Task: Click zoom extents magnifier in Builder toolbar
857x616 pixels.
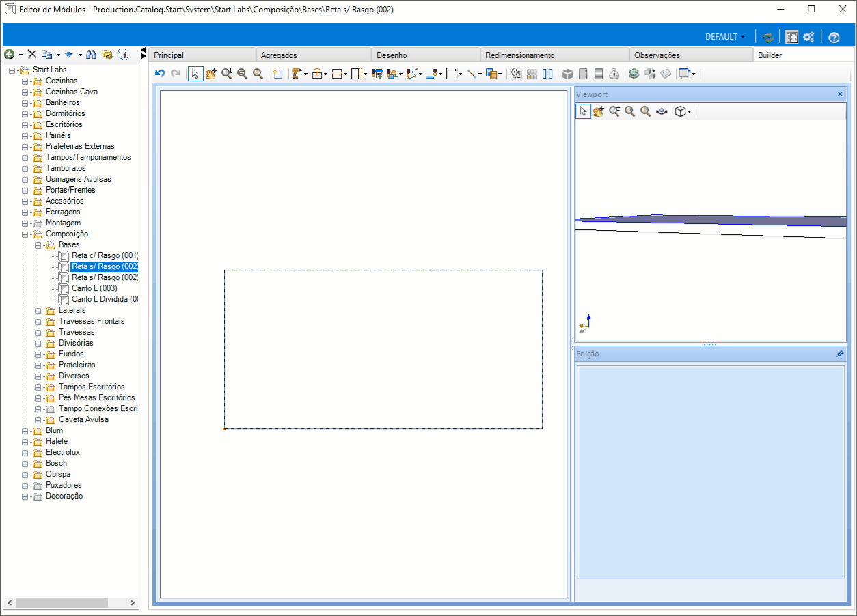Action: (258, 74)
